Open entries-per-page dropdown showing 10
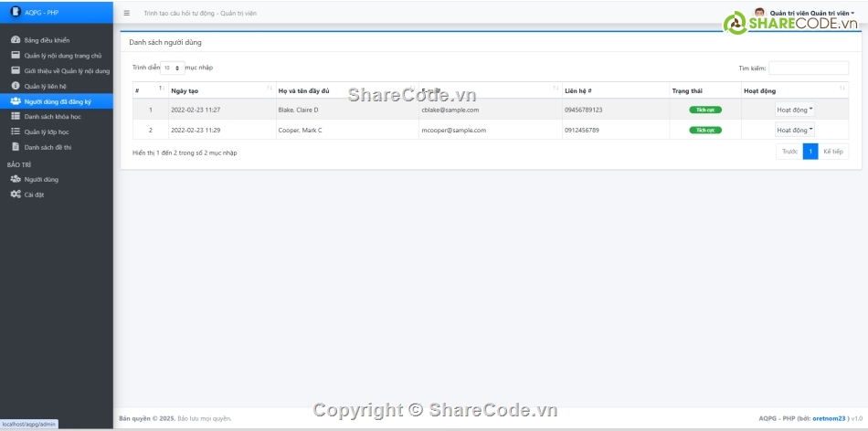This screenshot has height=431, width=868. tap(172, 68)
